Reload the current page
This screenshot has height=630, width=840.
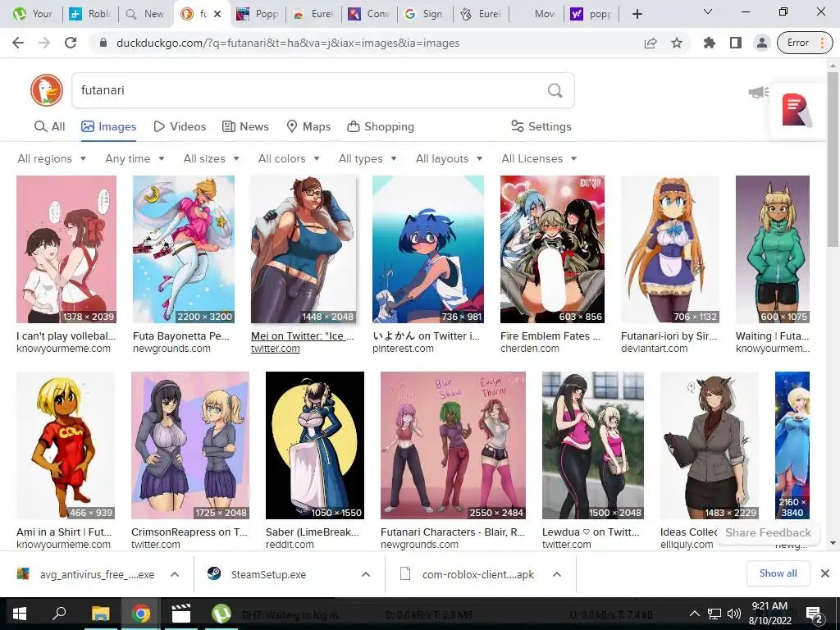[x=71, y=43]
